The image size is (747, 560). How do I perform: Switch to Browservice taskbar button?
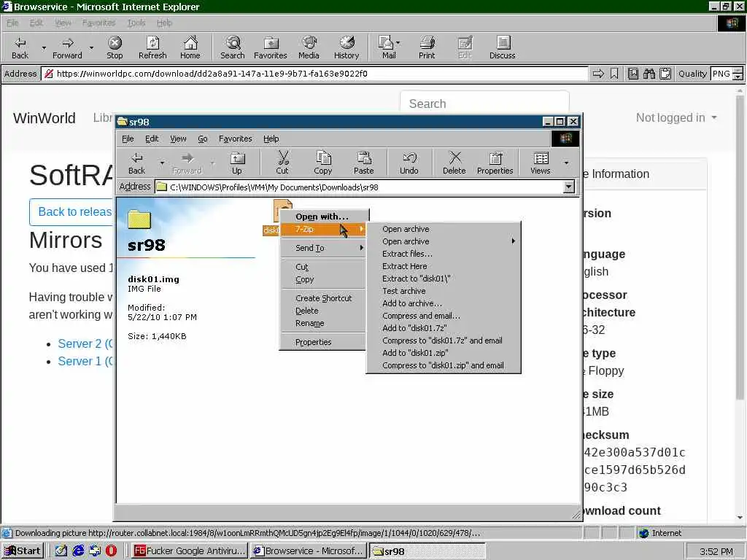click(309, 551)
